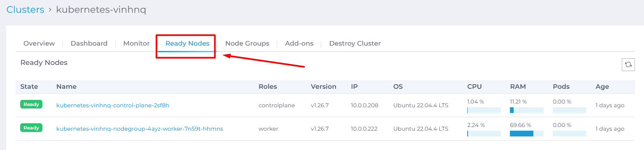
Task: Click Ready badge of worker node
Action: coord(31,128)
